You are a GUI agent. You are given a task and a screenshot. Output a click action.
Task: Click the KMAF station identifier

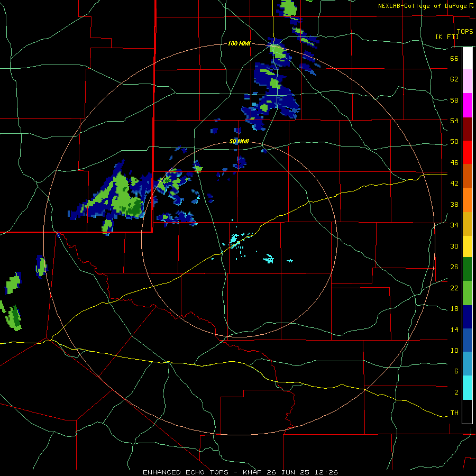point(253,472)
